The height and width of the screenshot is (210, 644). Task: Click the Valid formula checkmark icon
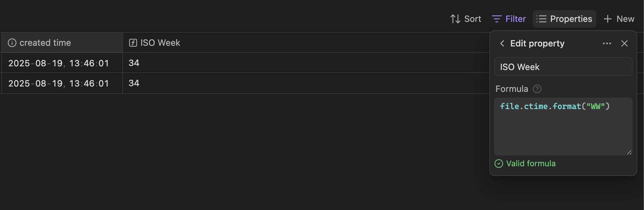[499, 164]
